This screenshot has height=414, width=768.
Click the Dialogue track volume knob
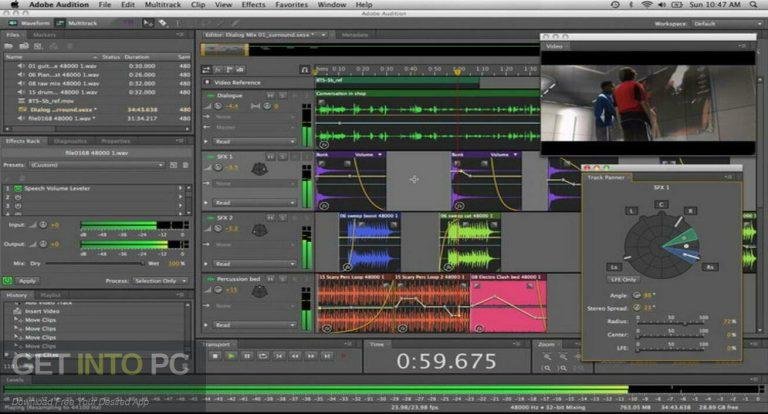pos(218,106)
